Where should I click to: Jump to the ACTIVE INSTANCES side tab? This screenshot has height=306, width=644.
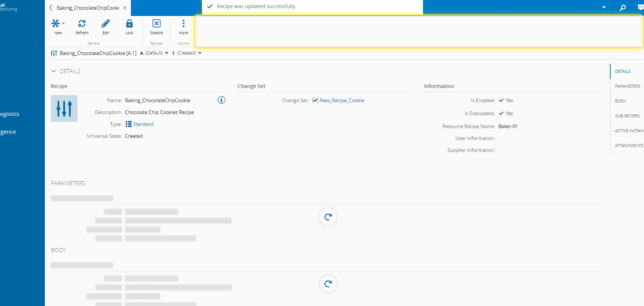630,131
